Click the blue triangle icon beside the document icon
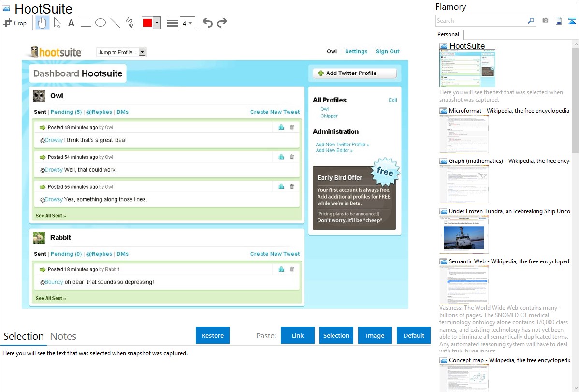 (x=572, y=21)
